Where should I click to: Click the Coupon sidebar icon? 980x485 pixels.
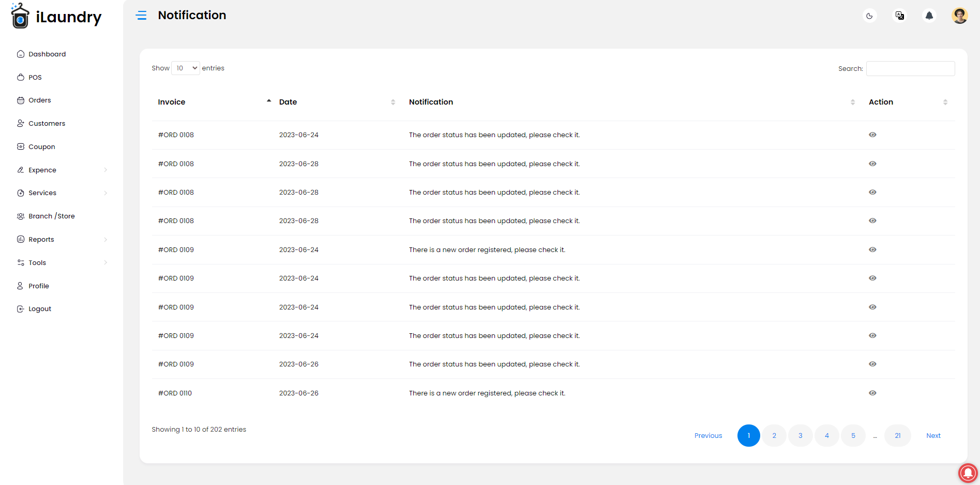pos(21,146)
